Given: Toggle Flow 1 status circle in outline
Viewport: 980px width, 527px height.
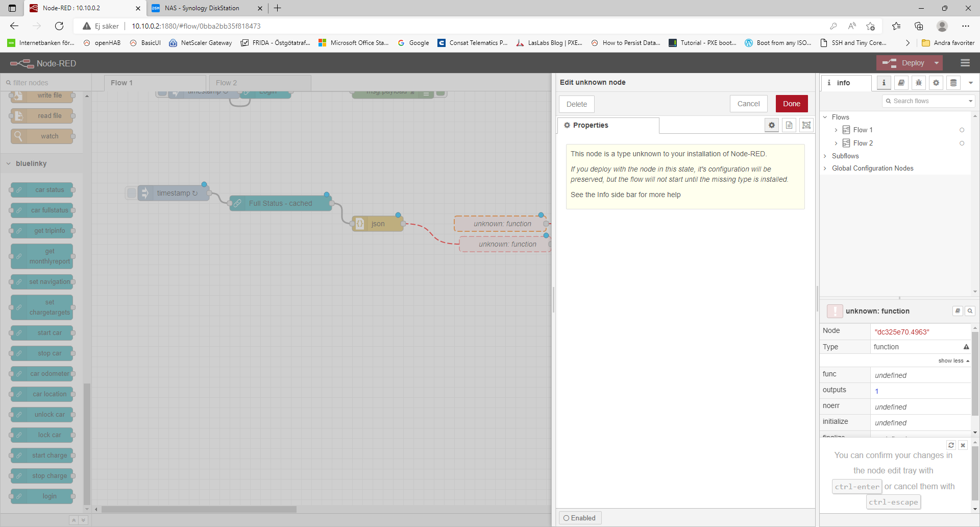Looking at the screenshot, I should (x=962, y=130).
